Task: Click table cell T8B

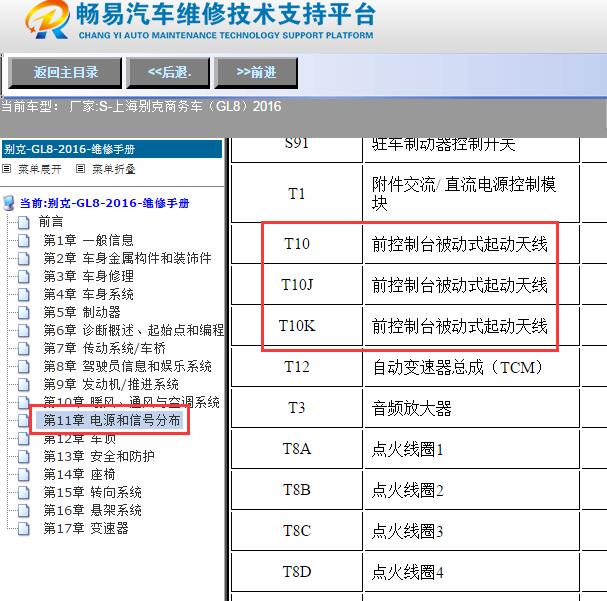Action: click(297, 490)
